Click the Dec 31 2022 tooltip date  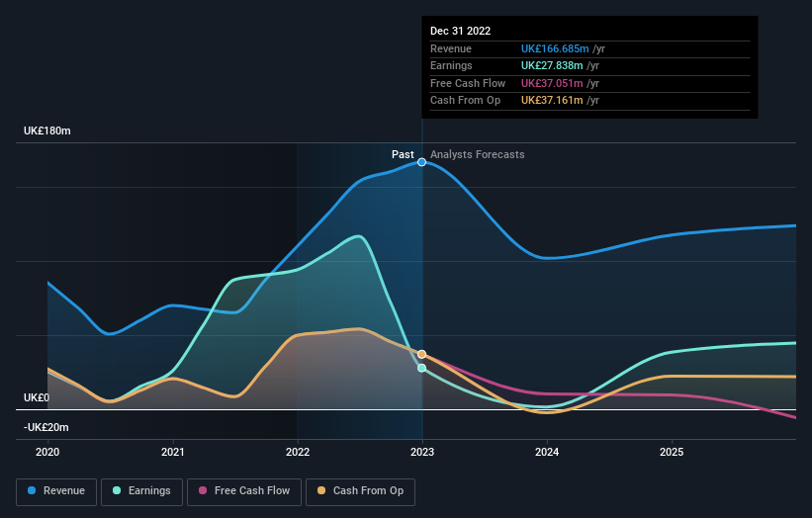(460, 31)
